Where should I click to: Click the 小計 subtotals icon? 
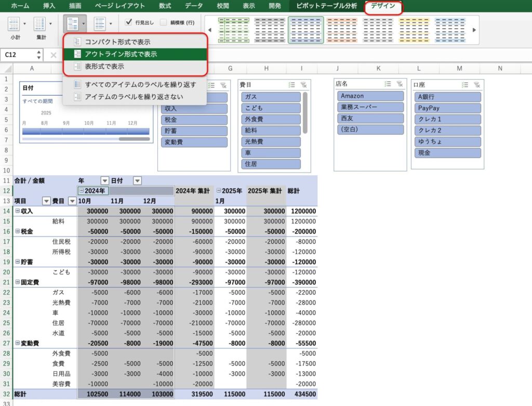[14, 24]
